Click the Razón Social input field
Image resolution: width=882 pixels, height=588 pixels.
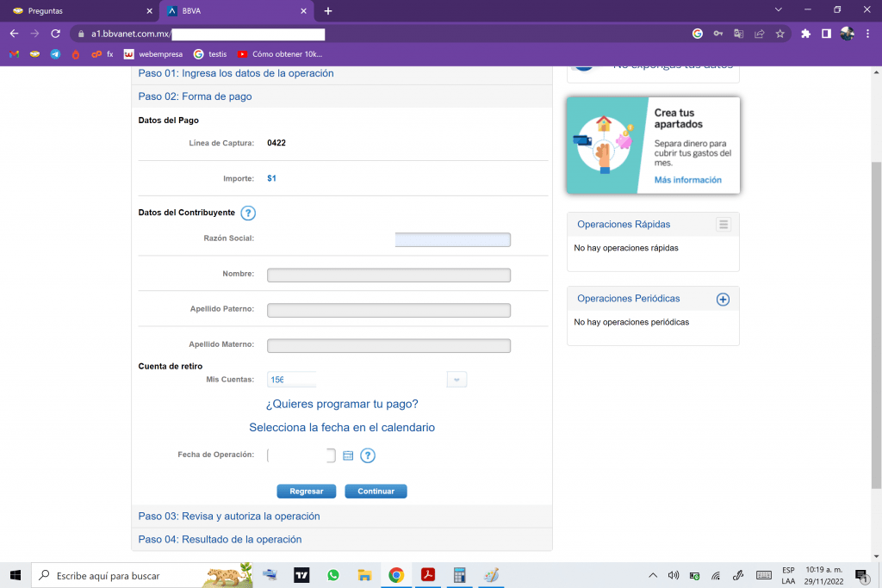click(453, 240)
